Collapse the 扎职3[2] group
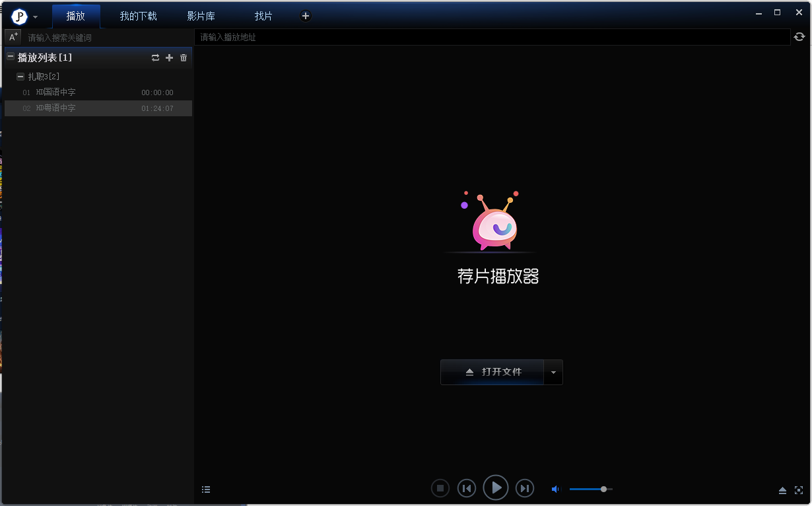This screenshot has height=506, width=812. click(x=20, y=77)
